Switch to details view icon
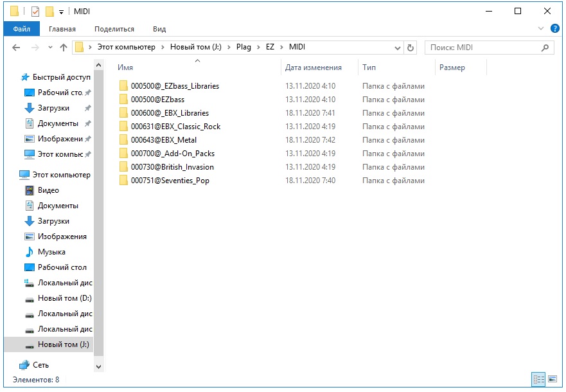 click(x=538, y=379)
